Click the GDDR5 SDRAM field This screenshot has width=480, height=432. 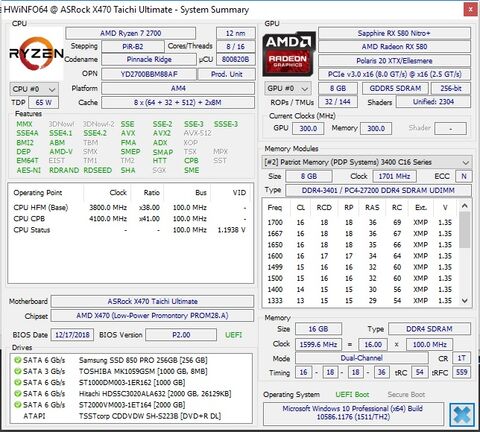[395, 88]
